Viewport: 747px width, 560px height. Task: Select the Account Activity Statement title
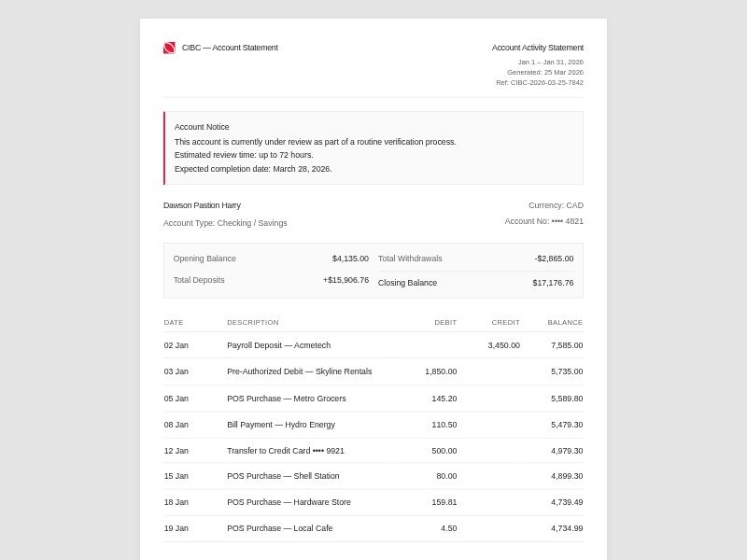(537, 48)
